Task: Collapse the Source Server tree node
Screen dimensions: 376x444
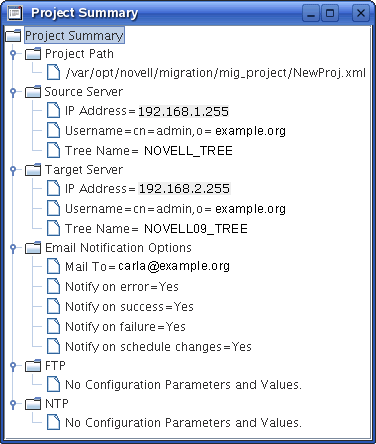Action: tap(13, 91)
